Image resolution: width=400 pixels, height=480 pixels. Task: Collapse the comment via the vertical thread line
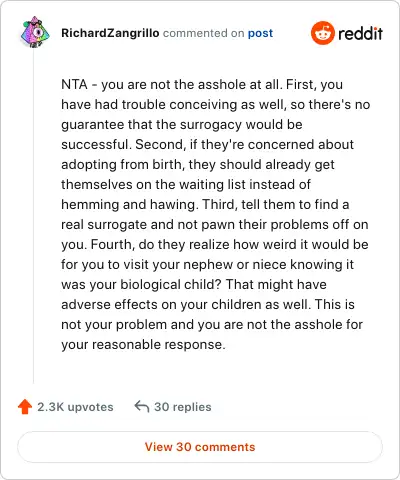(x=34, y=217)
